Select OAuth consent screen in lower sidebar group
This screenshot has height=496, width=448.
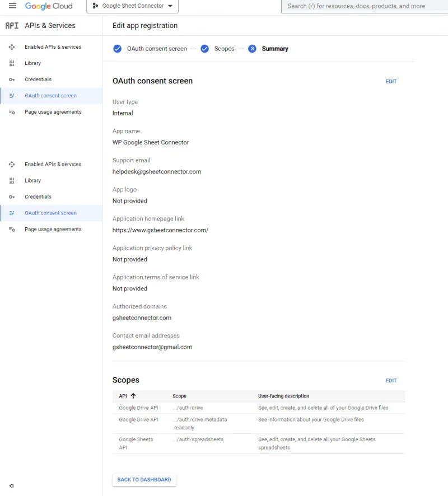pyautogui.click(x=50, y=213)
